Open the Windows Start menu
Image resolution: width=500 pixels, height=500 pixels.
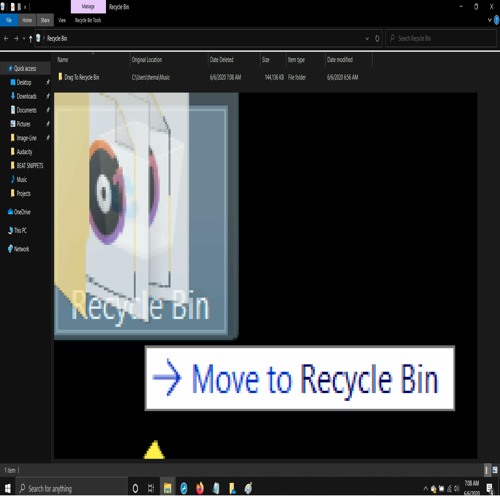[x=7, y=489]
